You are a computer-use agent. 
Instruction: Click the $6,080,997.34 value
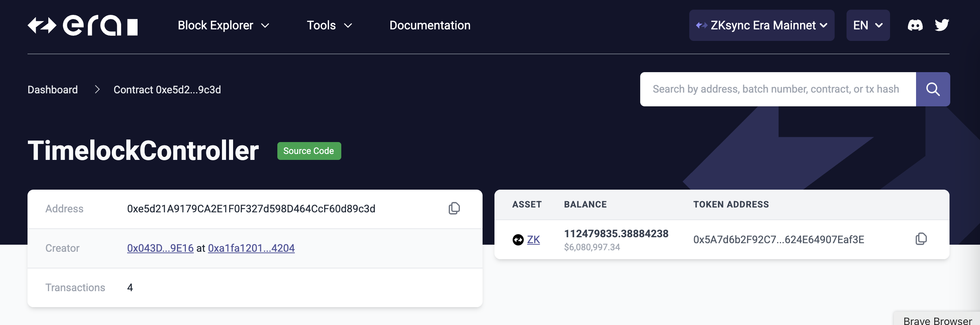[591, 247]
